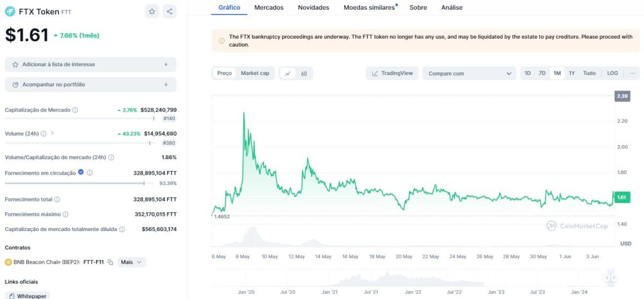Image resolution: width=644 pixels, height=299 pixels.
Task: Click the $565,603,174 diluted cap value
Action: [158, 229]
